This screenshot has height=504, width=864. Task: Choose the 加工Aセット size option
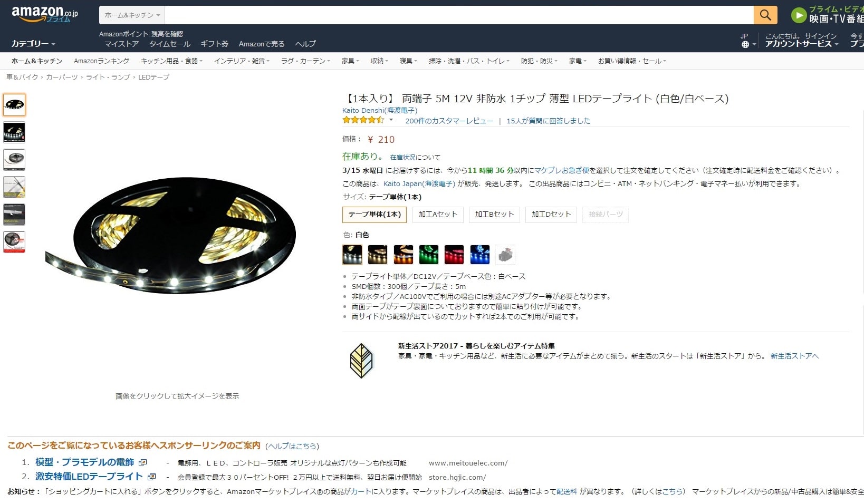438,215
